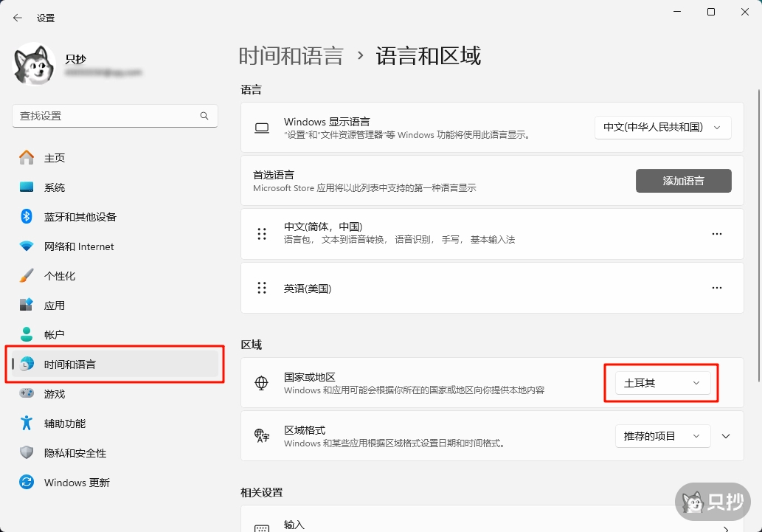The image size is (762, 532).
Task: Click the 添加语言 button
Action: tap(683, 181)
